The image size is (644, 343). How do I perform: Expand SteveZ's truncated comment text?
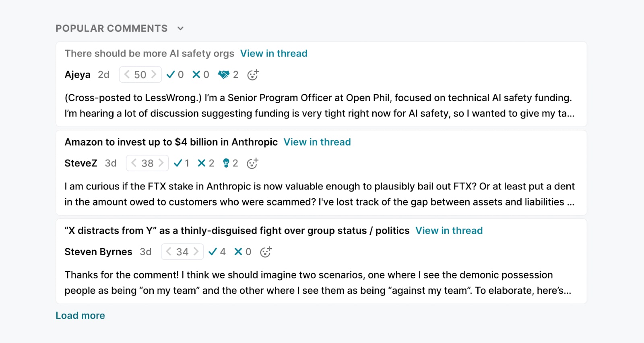[319, 194]
